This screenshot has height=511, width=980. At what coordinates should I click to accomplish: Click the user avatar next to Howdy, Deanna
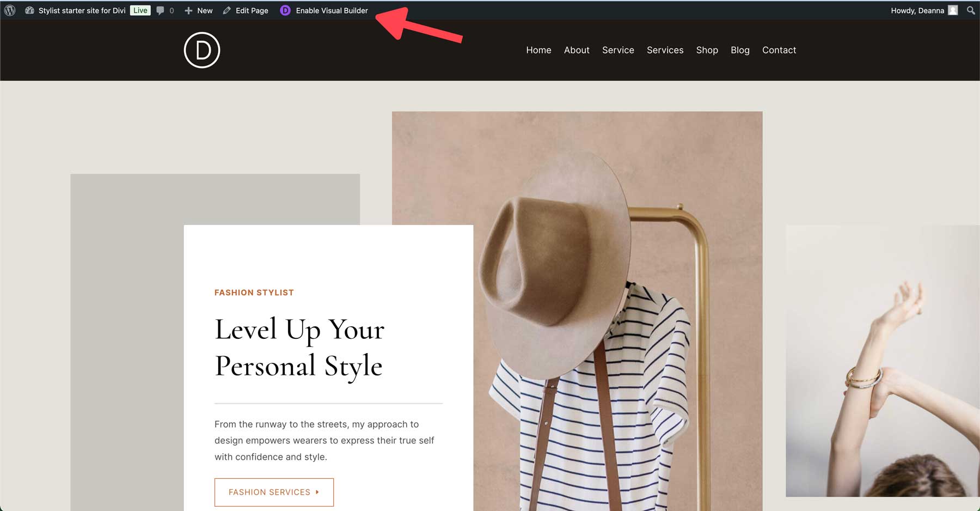point(953,10)
